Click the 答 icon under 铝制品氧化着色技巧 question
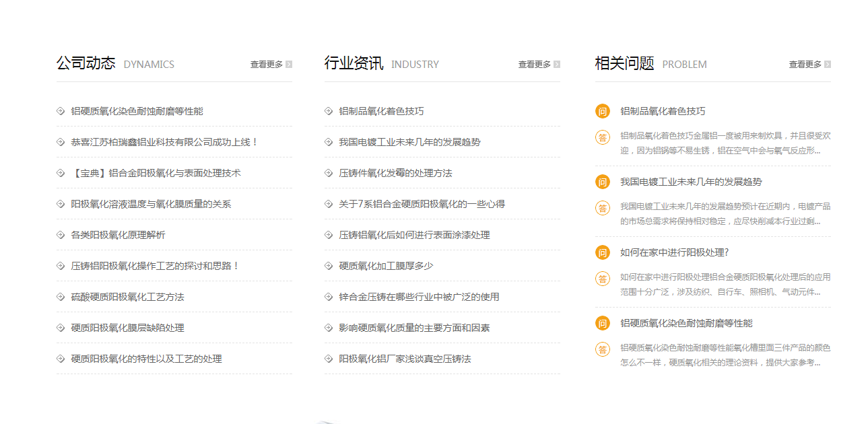This screenshot has width=868, height=424. [x=602, y=137]
